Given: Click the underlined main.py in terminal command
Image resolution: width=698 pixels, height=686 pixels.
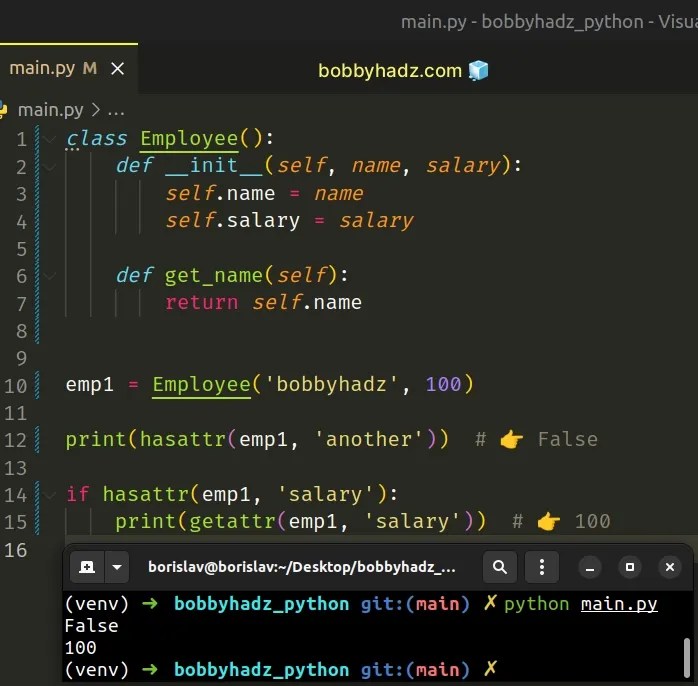Looking at the screenshot, I should pyautogui.click(x=619, y=604).
